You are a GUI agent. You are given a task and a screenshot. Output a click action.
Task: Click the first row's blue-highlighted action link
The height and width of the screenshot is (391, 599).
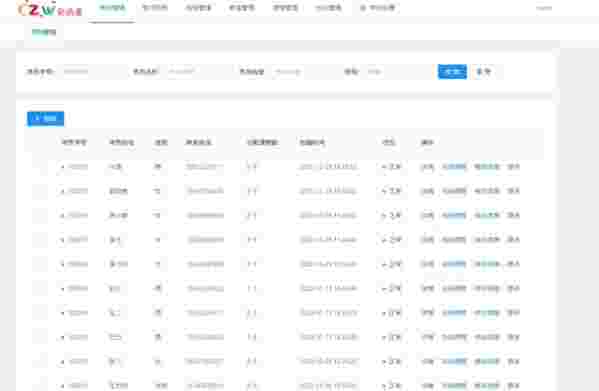454,167
